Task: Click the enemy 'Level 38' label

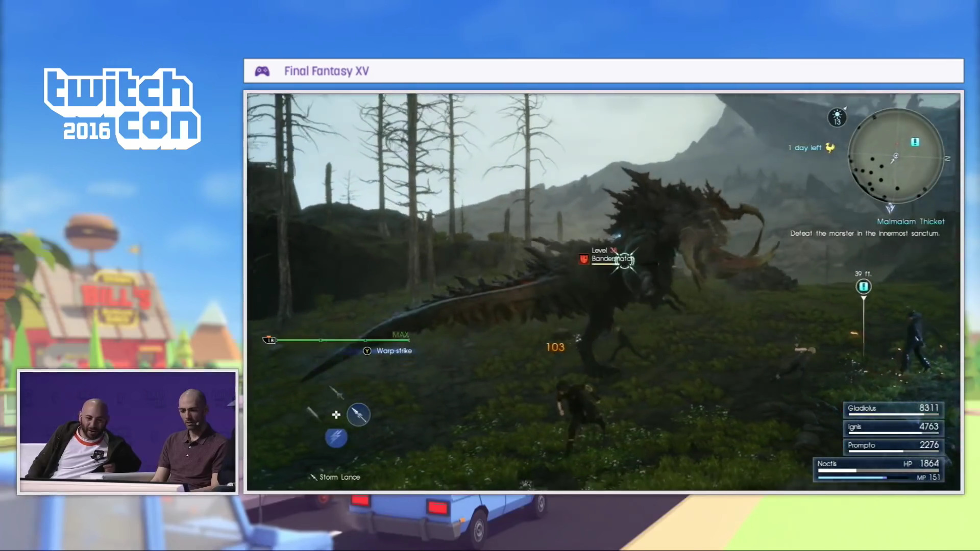Action: pyautogui.click(x=604, y=251)
